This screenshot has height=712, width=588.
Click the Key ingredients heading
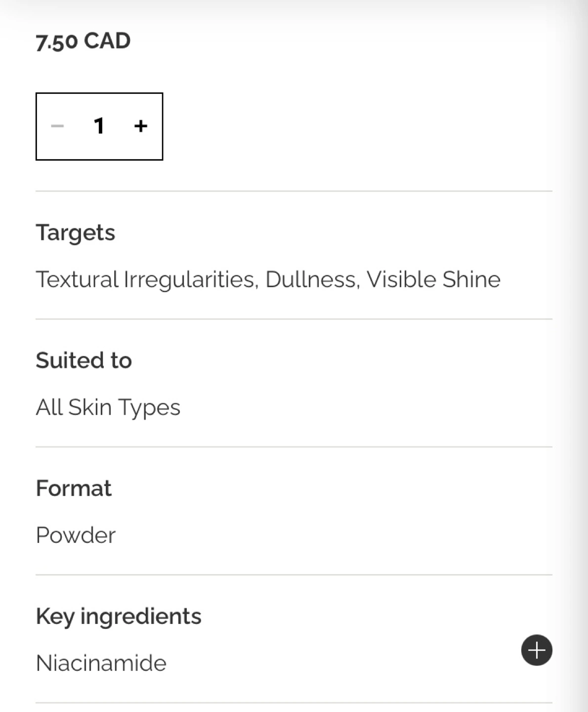click(119, 616)
